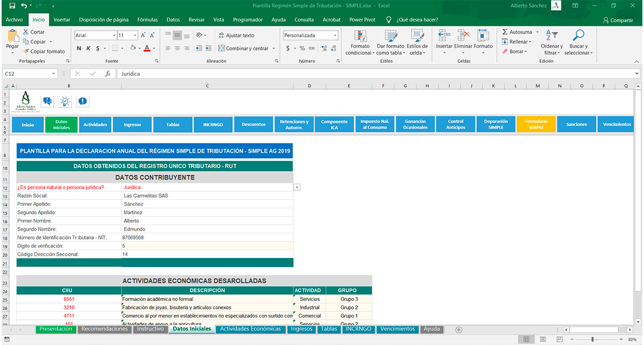This screenshot has height=345, width=644.
Task: Open the Name Box dropdown arrow
Action: click(54, 74)
